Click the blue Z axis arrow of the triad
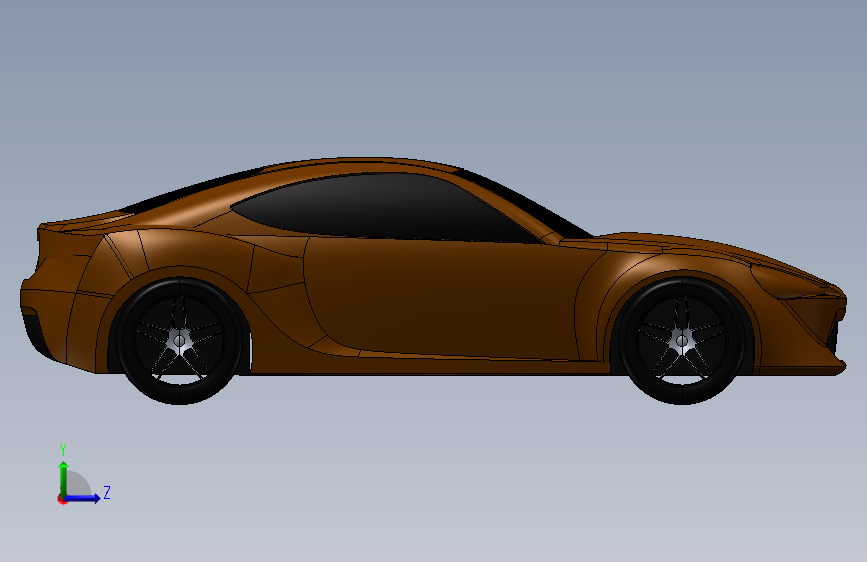Screen dimensions: 867x562 pyautogui.click(x=83, y=498)
